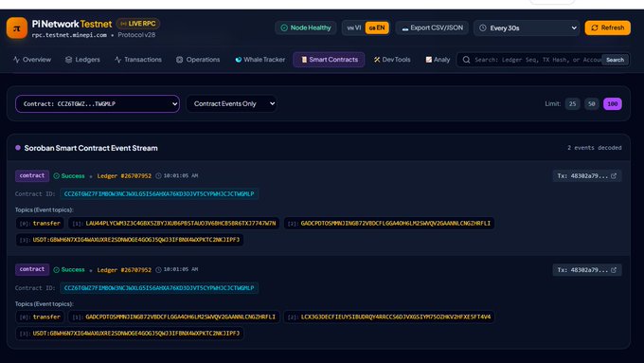Switch to the Transactions tab
644x363 pixels.
138,60
